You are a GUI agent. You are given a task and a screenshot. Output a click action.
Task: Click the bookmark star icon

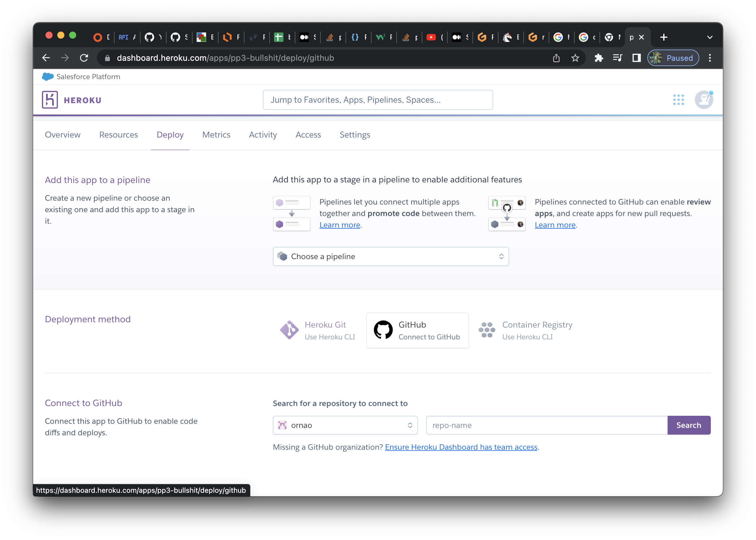575,58
